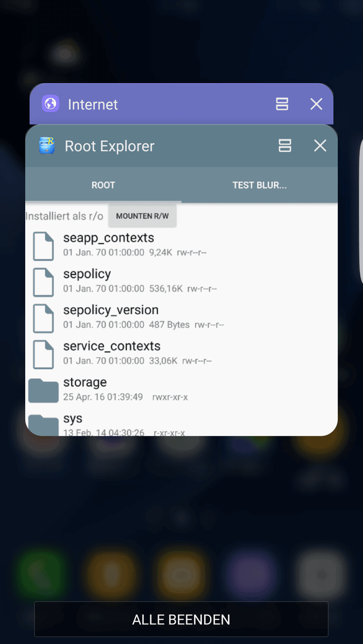Tap the 9,24K size of seapp_contexts
The width and height of the screenshot is (363, 644).
[x=161, y=253]
